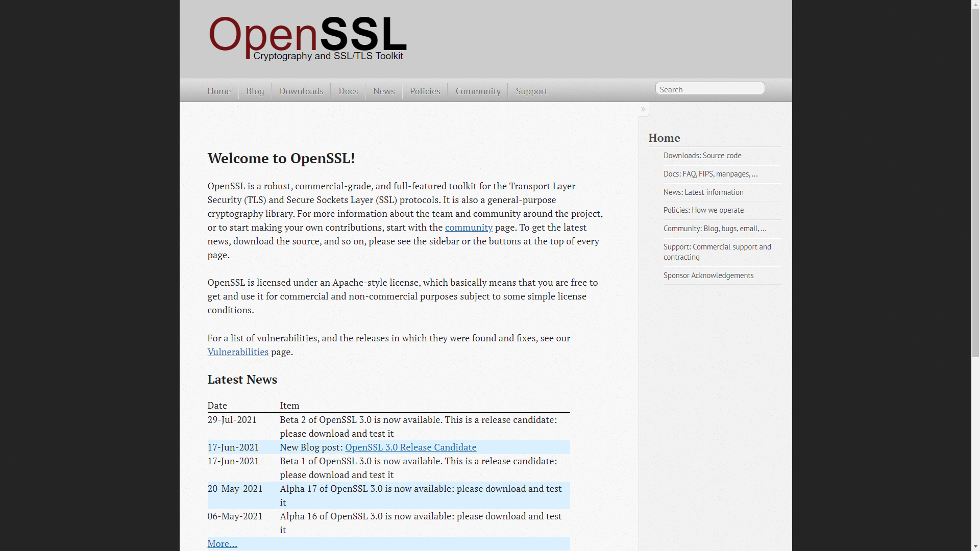Open sidebar Downloads: Source code link
The height and width of the screenshot is (551, 980).
click(x=702, y=156)
